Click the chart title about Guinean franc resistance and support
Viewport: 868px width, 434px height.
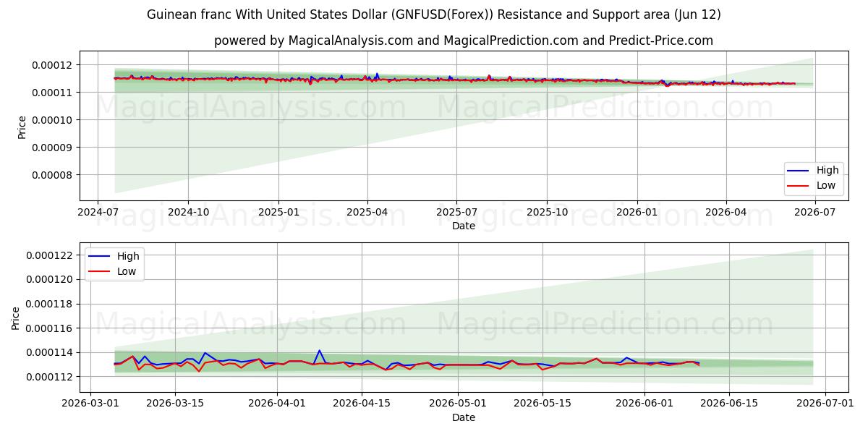434,14
